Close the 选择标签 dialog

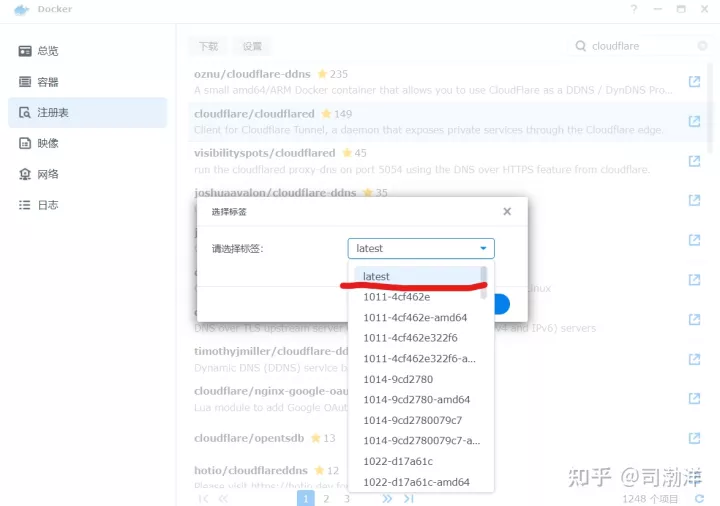coord(507,212)
